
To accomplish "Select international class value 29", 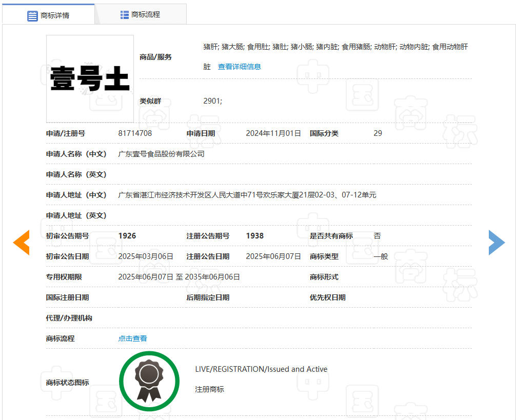I will point(378,133).
